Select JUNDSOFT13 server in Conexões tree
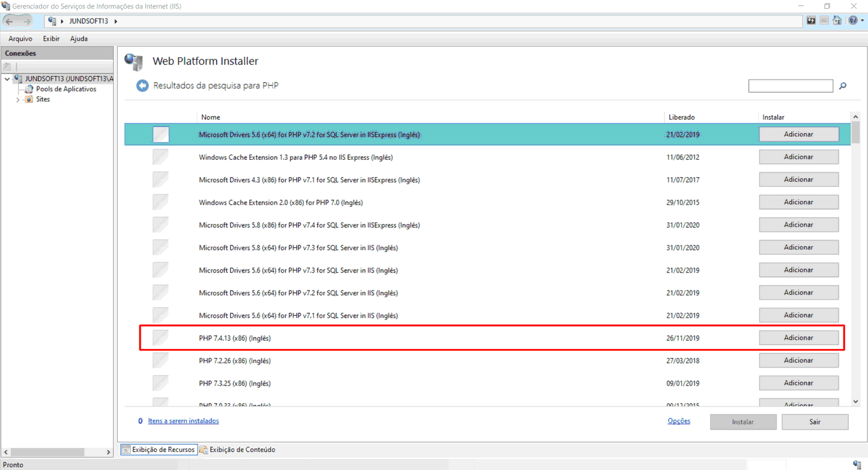The width and height of the screenshot is (868, 470). [69, 79]
